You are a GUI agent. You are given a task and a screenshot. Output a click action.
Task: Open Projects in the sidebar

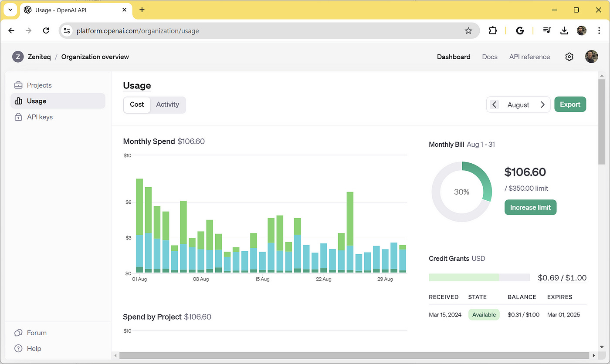[58, 85]
